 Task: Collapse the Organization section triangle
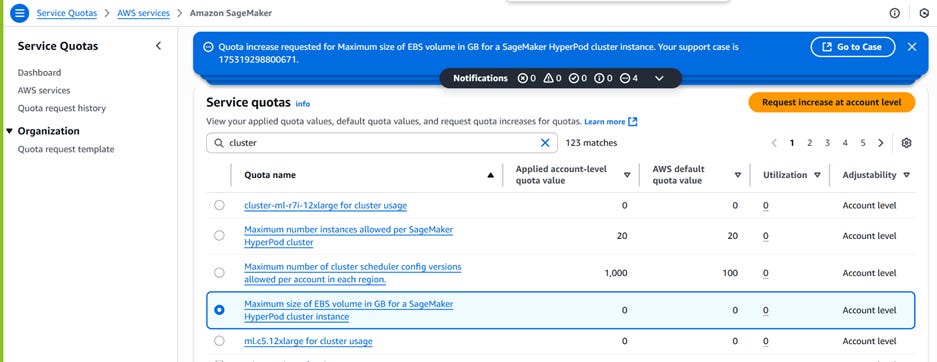(9, 131)
